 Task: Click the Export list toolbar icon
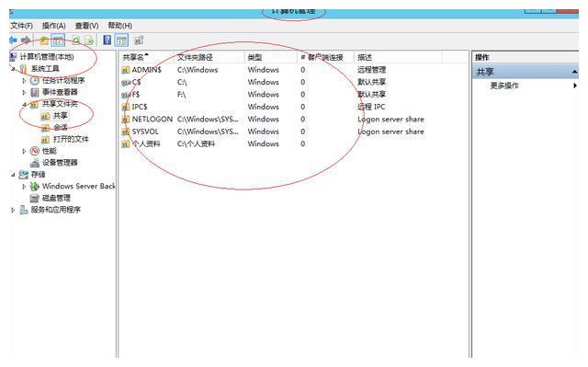(x=89, y=40)
